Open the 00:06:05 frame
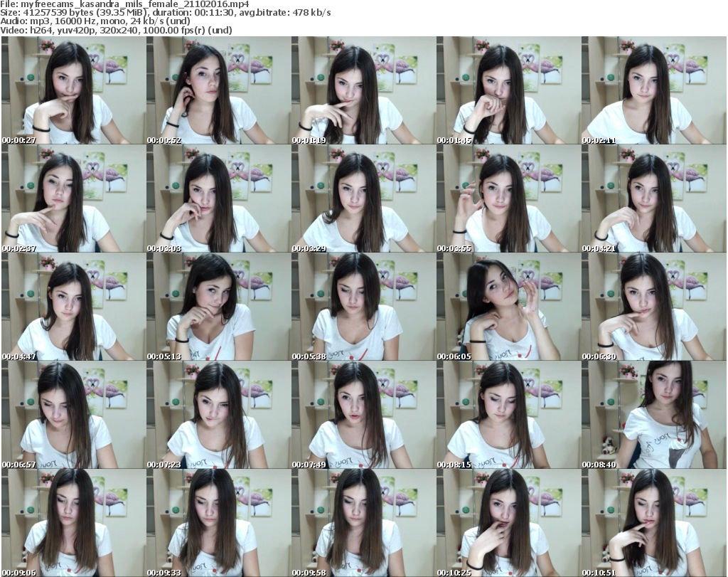Image resolution: width=728 pixels, height=577 pixels. pos(508,307)
